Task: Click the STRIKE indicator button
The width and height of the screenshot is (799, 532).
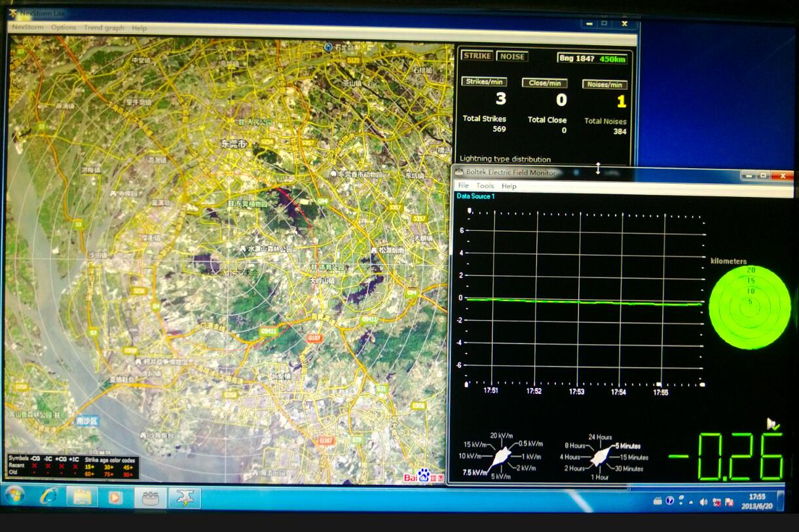Action: click(x=477, y=56)
